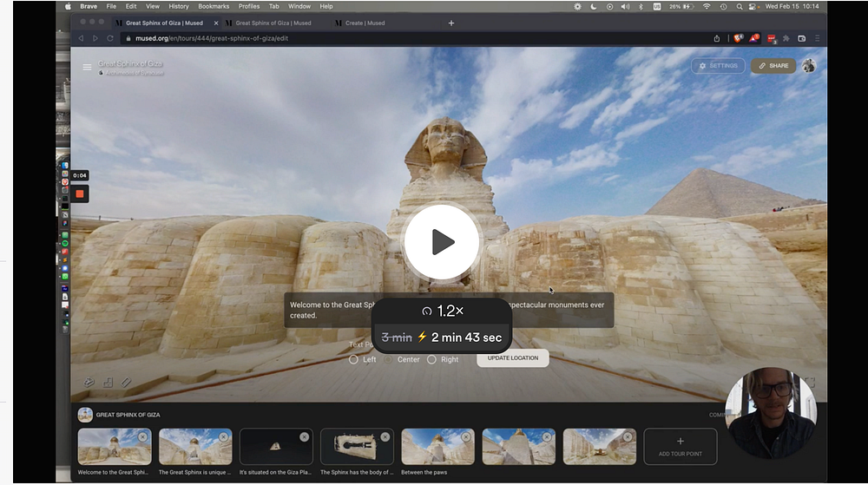Screen dimensions: 868x485
Task: Open the Bookmarks menu
Action: coord(214,7)
